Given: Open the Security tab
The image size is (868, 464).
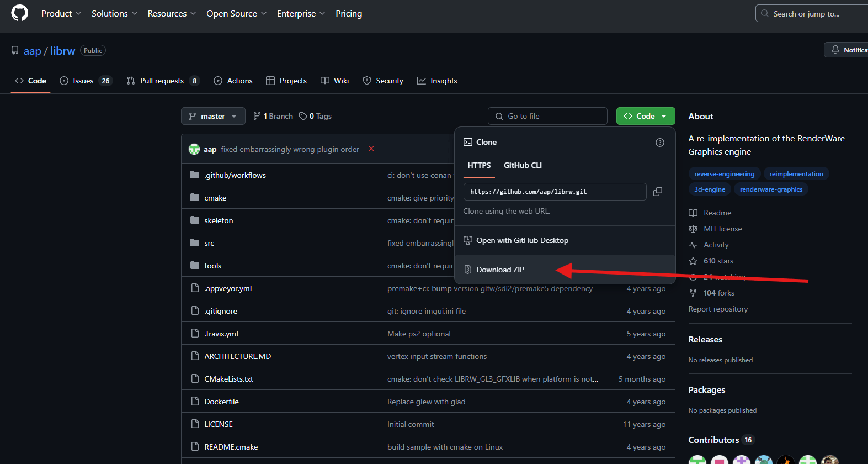Looking at the screenshot, I should [383, 81].
